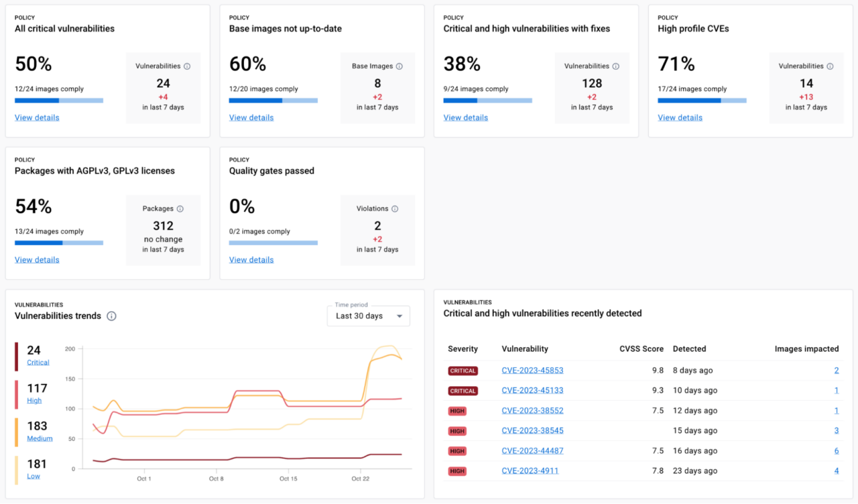
Task: View details for High profile CVEs policy
Action: [x=680, y=117]
